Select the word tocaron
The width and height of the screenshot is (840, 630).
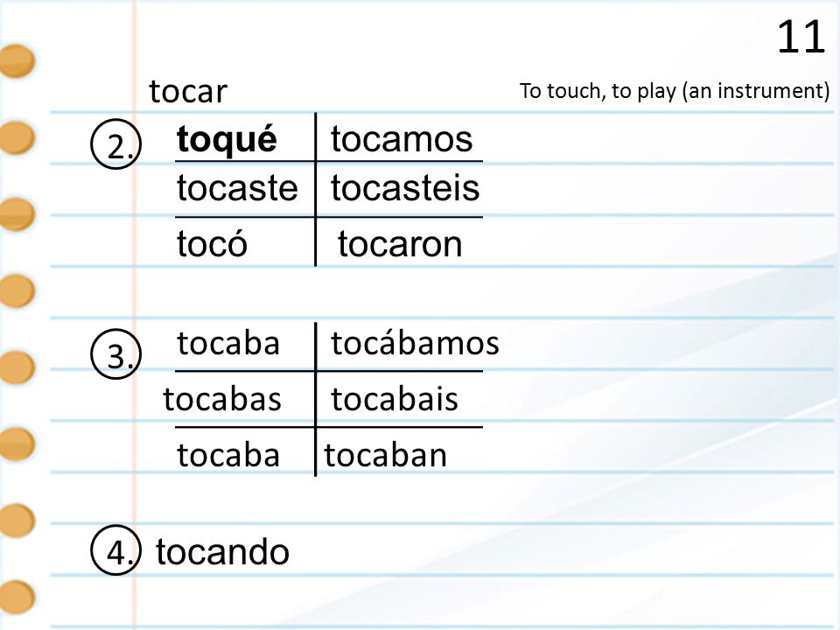click(400, 244)
